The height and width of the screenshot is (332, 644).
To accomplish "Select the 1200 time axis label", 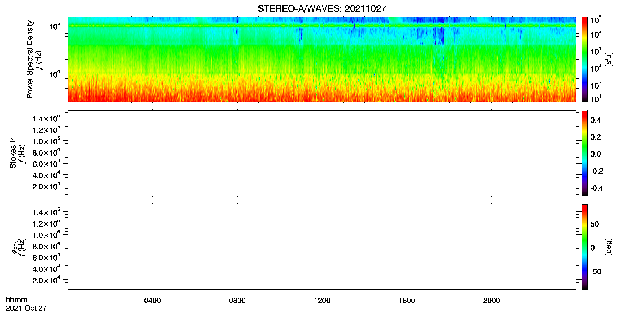I will coord(322,301).
